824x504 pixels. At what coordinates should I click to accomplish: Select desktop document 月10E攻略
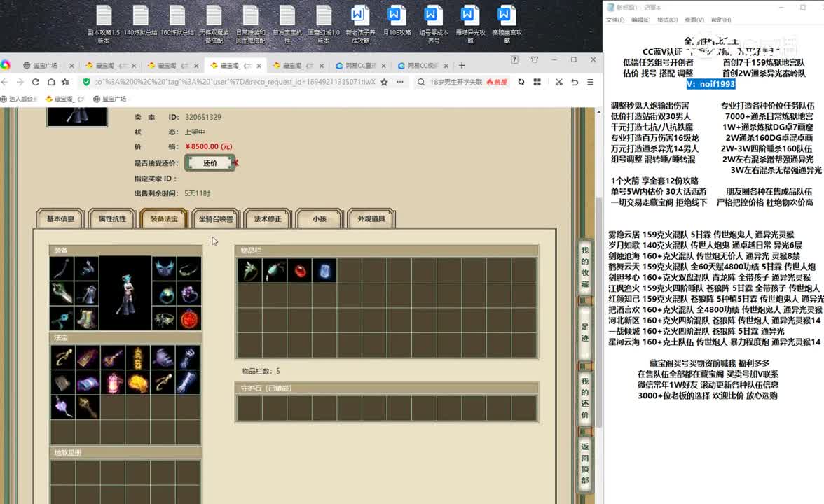click(397, 21)
